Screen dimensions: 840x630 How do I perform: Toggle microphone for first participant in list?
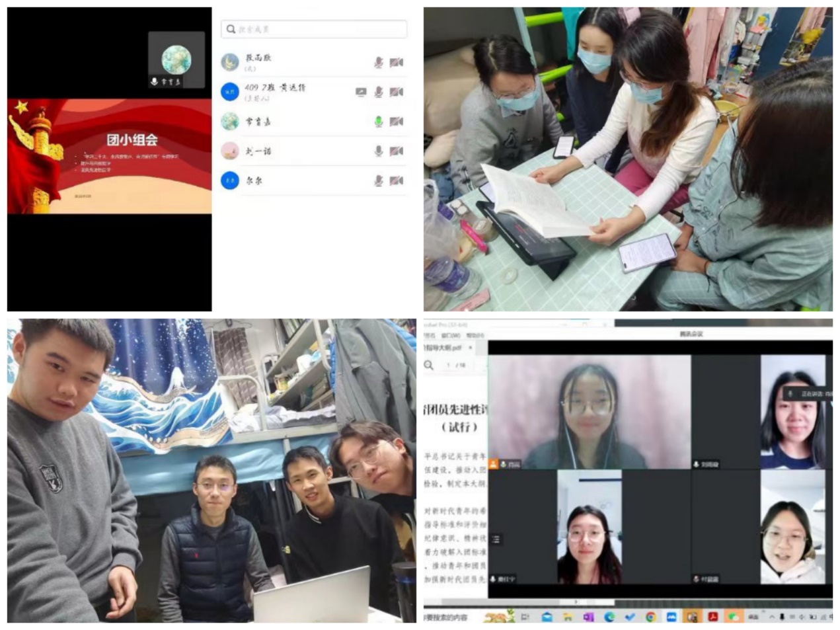pyautogui.click(x=378, y=63)
